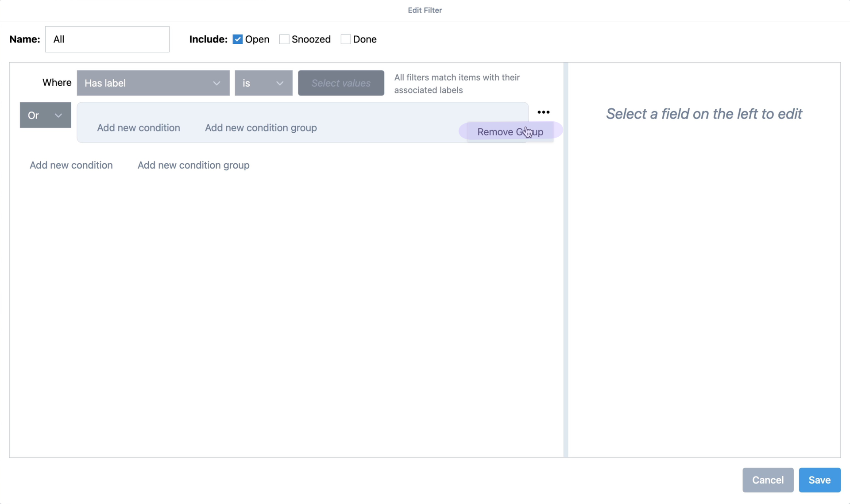Cancel the filter editing
850x504 pixels.
coord(768,480)
